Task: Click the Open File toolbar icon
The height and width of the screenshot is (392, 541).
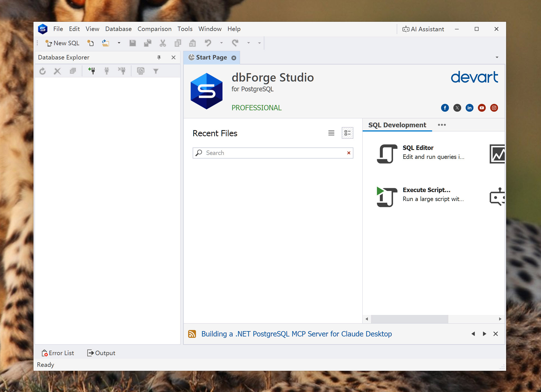Action: point(106,43)
